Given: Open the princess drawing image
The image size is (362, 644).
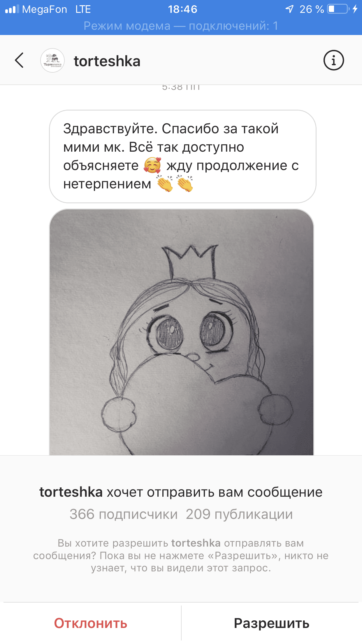Looking at the screenshot, I should (182, 332).
